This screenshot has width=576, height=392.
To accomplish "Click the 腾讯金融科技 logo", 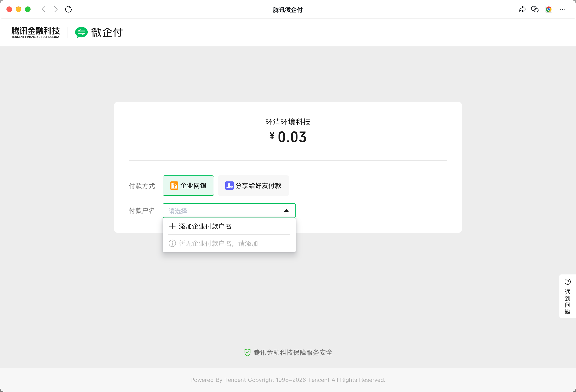I will coord(35,32).
